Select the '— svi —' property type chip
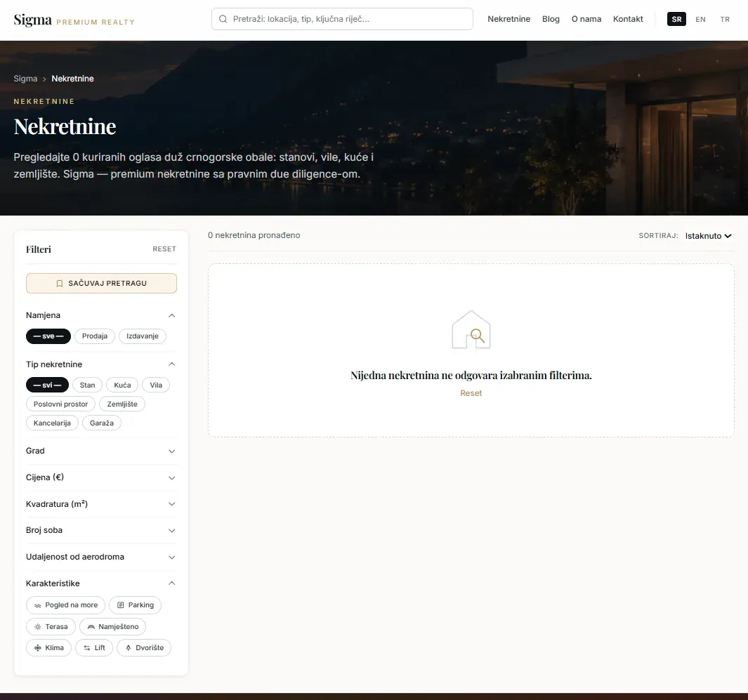This screenshot has width=748, height=700. pos(47,385)
